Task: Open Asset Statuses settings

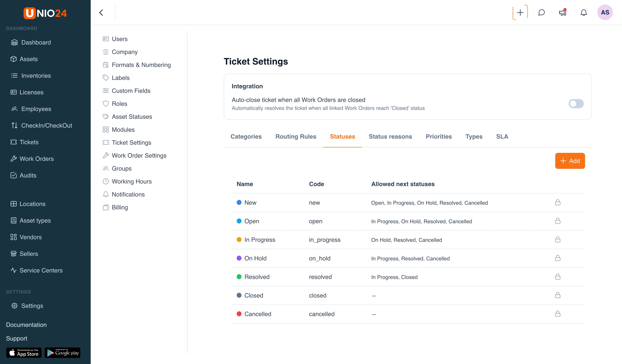Action: pos(127,117)
